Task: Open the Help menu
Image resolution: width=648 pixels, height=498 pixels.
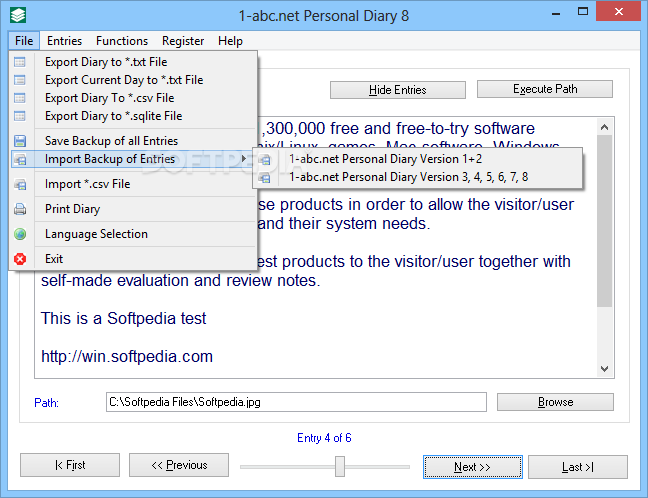Action: point(231,41)
